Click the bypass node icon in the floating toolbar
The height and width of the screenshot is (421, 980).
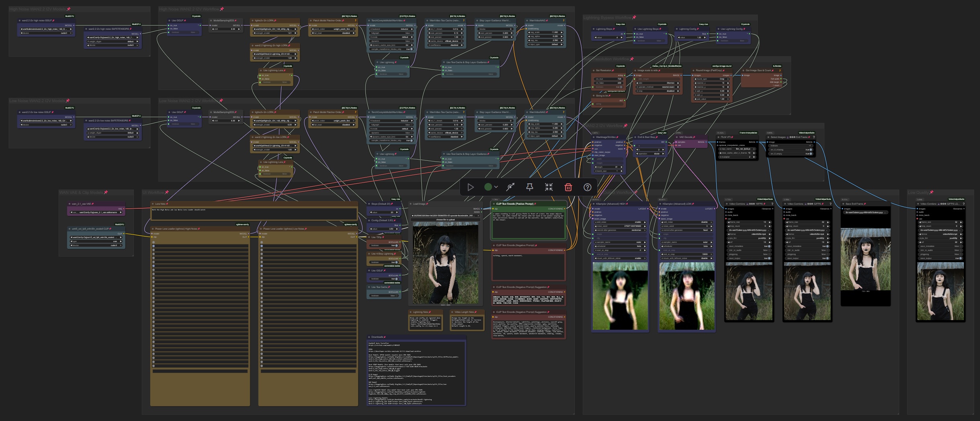click(x=510, y=187)
